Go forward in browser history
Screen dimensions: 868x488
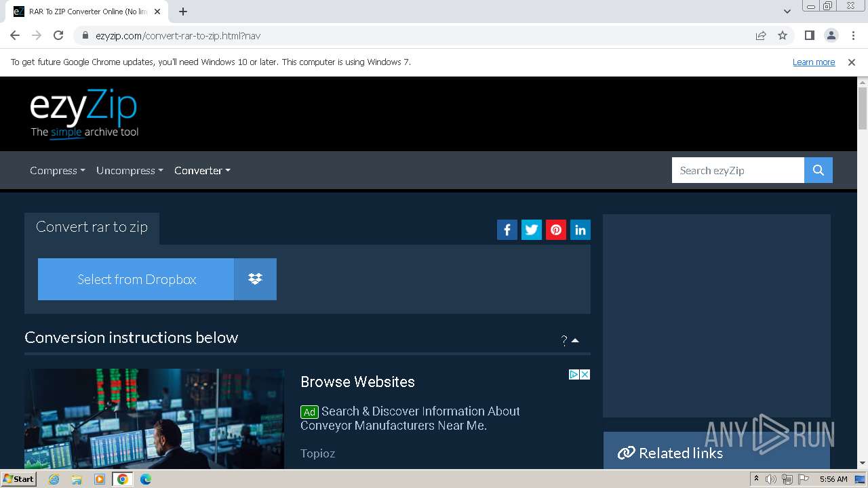tap(37, 35)
